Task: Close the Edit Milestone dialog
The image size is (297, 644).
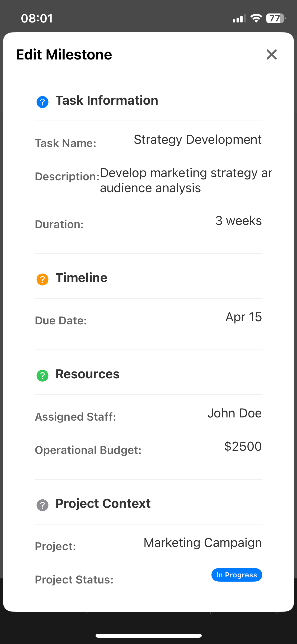Action: point(271,55)
